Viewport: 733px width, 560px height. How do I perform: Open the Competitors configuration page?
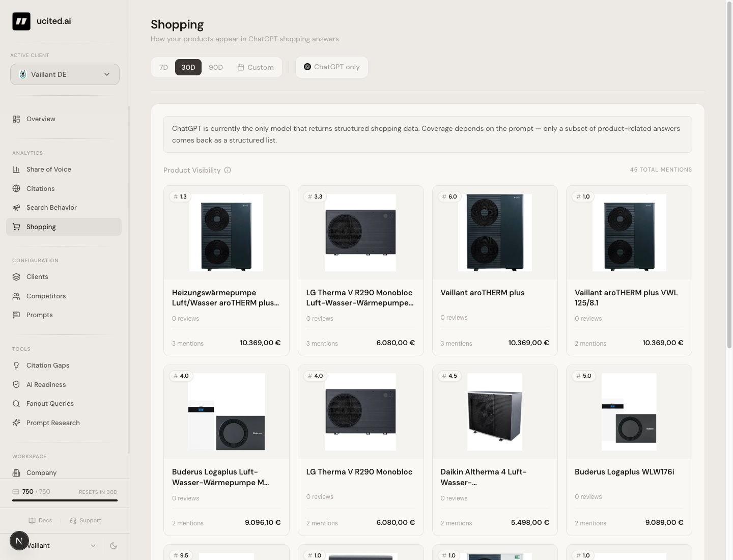(x=64, y=296)
